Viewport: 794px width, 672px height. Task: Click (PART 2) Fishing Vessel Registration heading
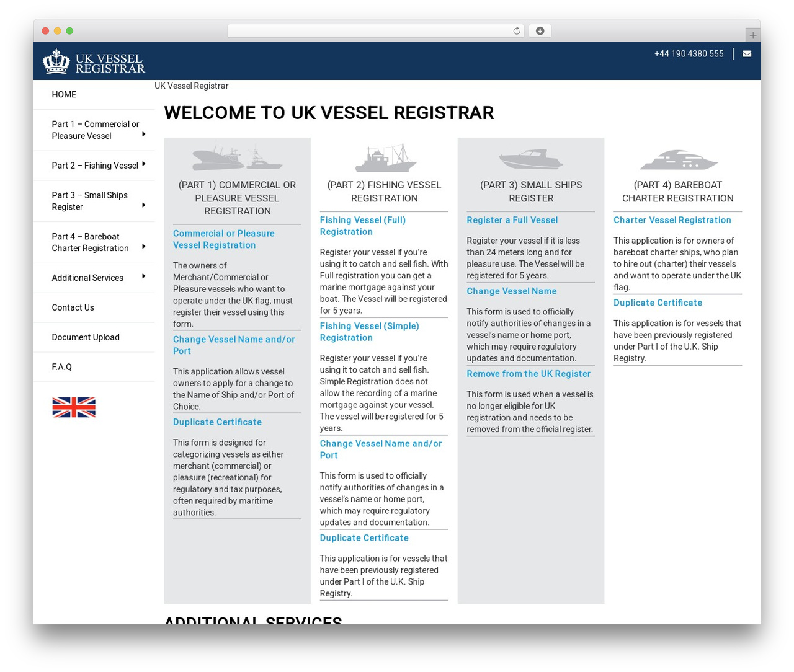385,192
